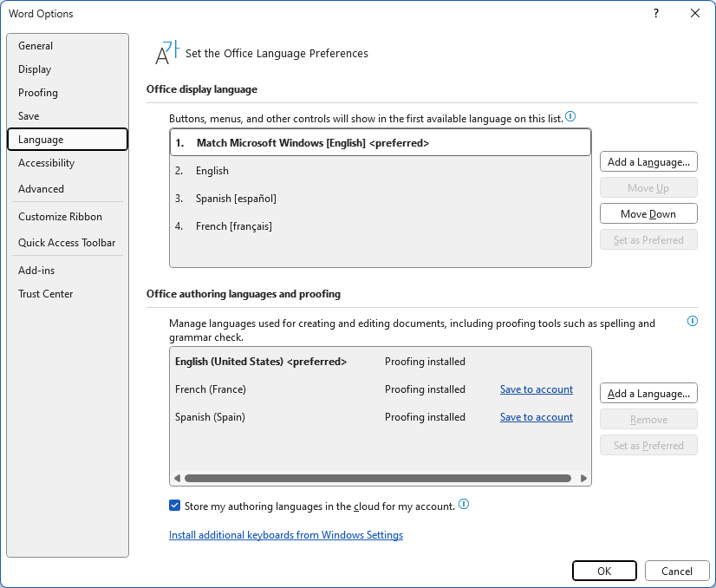Click the authoring list horizontal scrollbar thumb

click(x=378, y=479)
